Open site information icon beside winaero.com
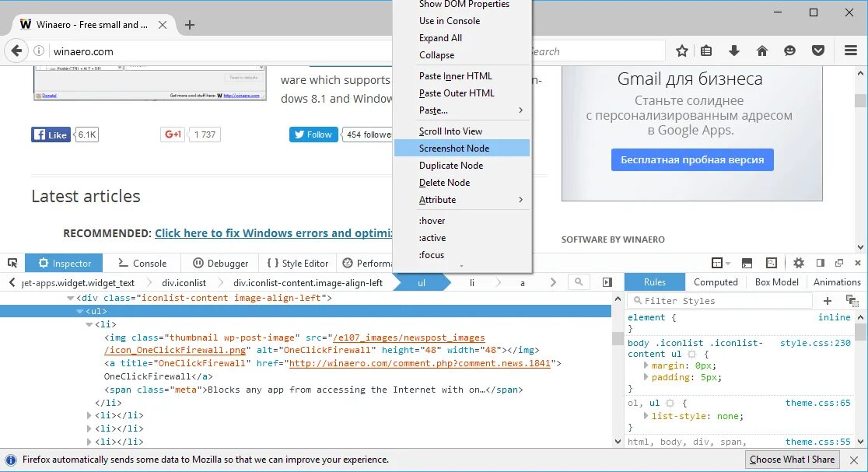This screenshot has height=472, width=868. (x=39, y=51)
